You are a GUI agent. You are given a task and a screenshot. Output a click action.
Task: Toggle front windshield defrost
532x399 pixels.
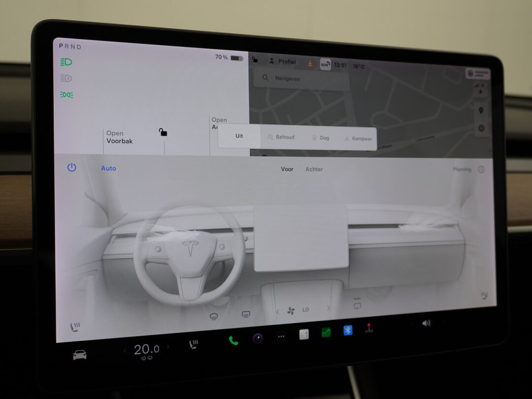pos(213,317)
